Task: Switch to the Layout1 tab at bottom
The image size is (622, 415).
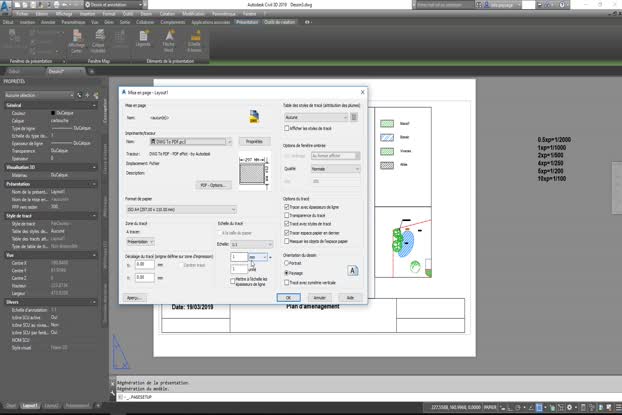Action: coord(30,405)
